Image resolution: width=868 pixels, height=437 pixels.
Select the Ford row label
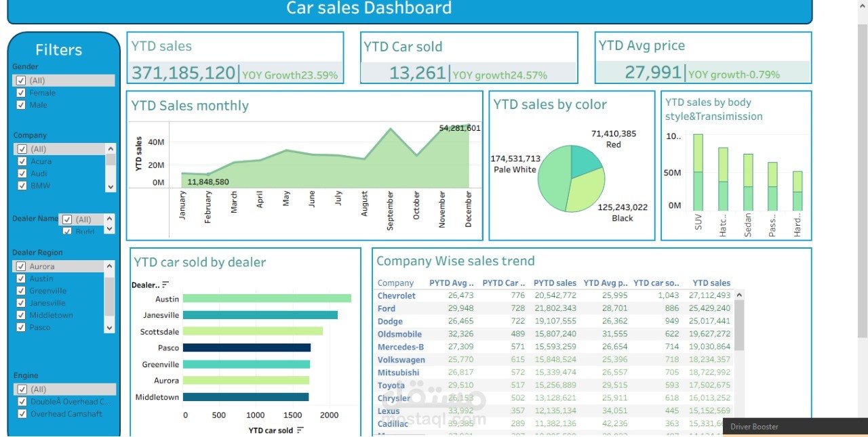click(387, 309)
